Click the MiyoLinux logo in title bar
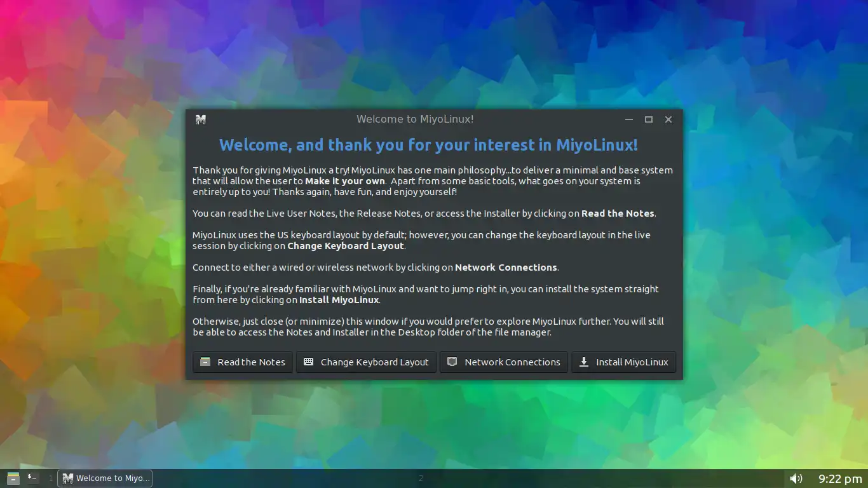 pyautogui.click(x=201, y=119)
